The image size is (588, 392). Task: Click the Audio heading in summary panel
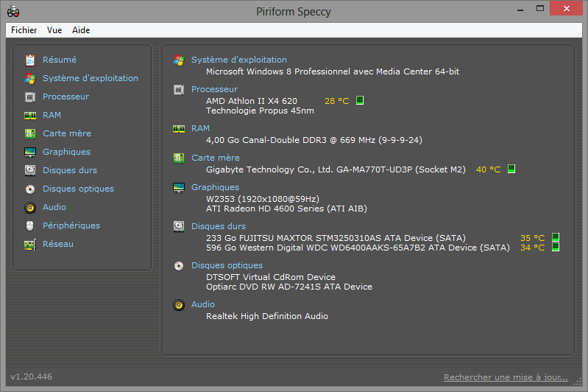tap(203, 304)
